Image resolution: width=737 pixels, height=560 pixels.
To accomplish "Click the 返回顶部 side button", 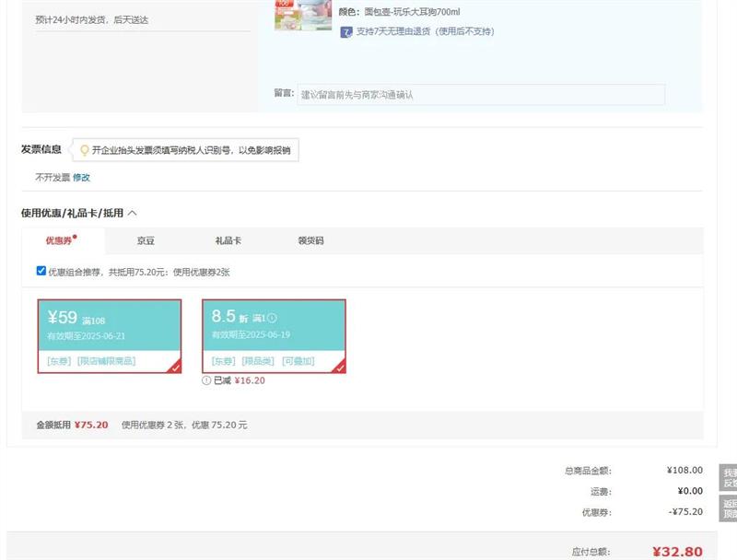I will (x=729, y=509).
